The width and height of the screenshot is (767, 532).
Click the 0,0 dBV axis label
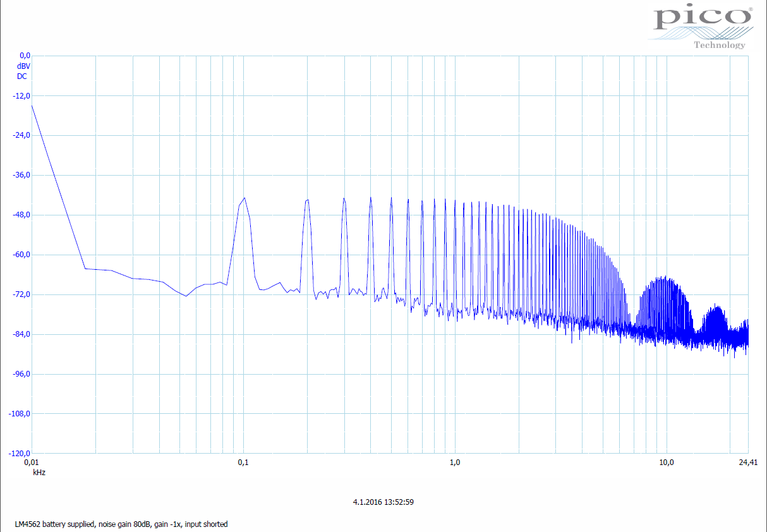[x=25, y=56]
